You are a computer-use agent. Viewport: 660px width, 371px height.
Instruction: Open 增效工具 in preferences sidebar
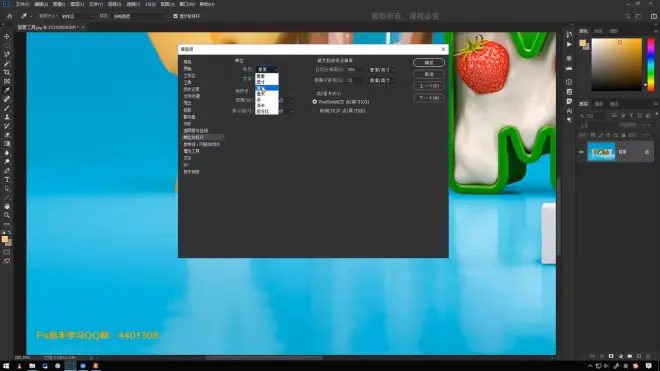[192, 151]
